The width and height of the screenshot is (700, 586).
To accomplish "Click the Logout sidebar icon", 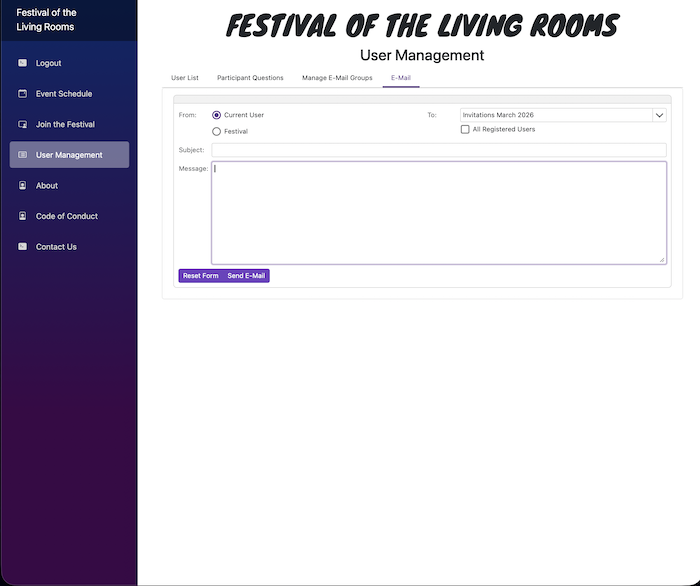I will point(22,63).
